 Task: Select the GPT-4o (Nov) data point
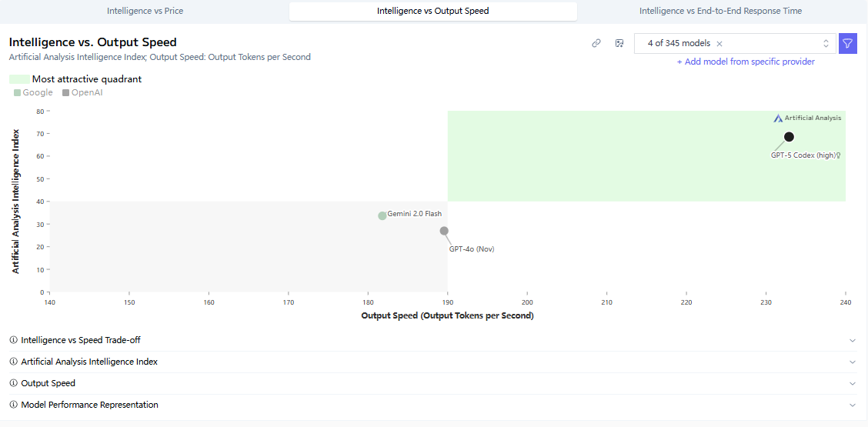point(444,230)
